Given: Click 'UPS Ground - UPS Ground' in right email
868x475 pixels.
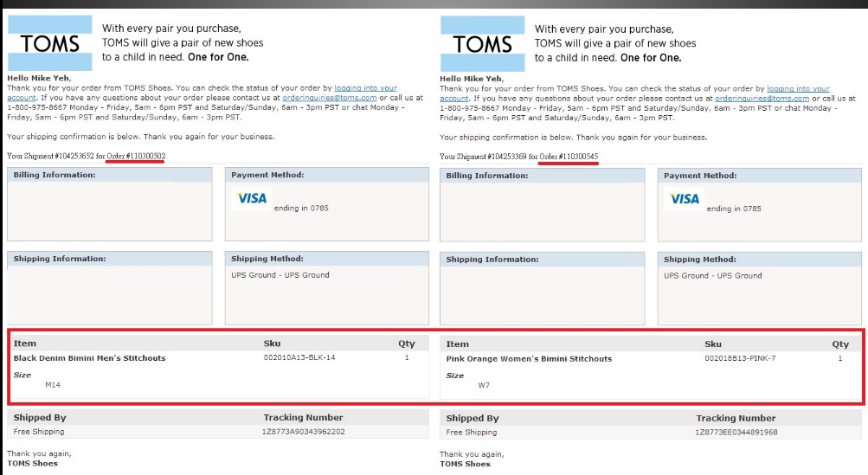Looking at the screenshot, I should pos(713,275).
